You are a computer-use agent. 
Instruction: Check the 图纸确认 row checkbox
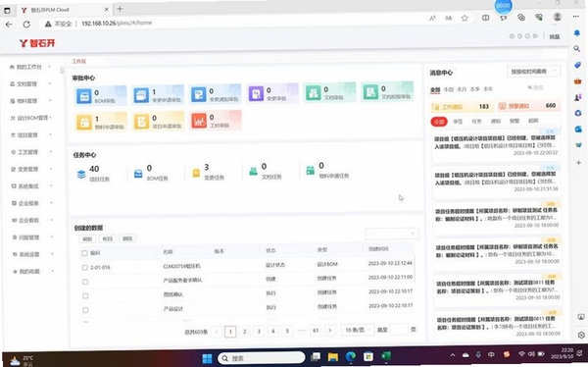[x=85, y=296]
